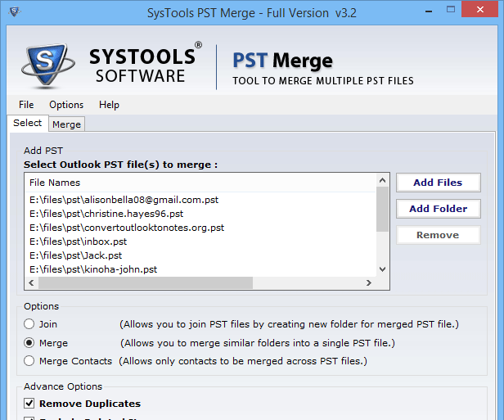Select the Join radio option
The image size is (504, 420).
[x=29, y=324]
